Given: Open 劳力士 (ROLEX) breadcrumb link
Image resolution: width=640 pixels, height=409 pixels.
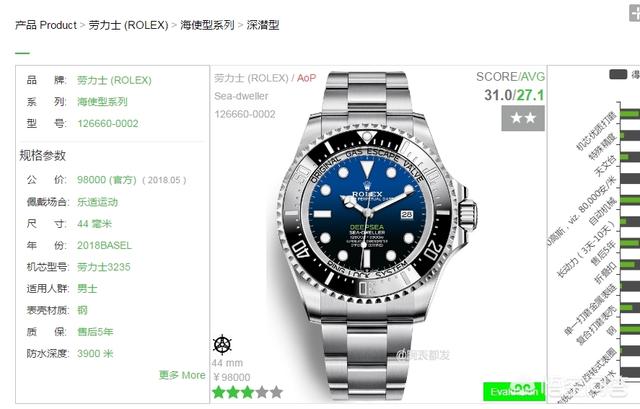Looking at the screenshot, I should point(128,25).
